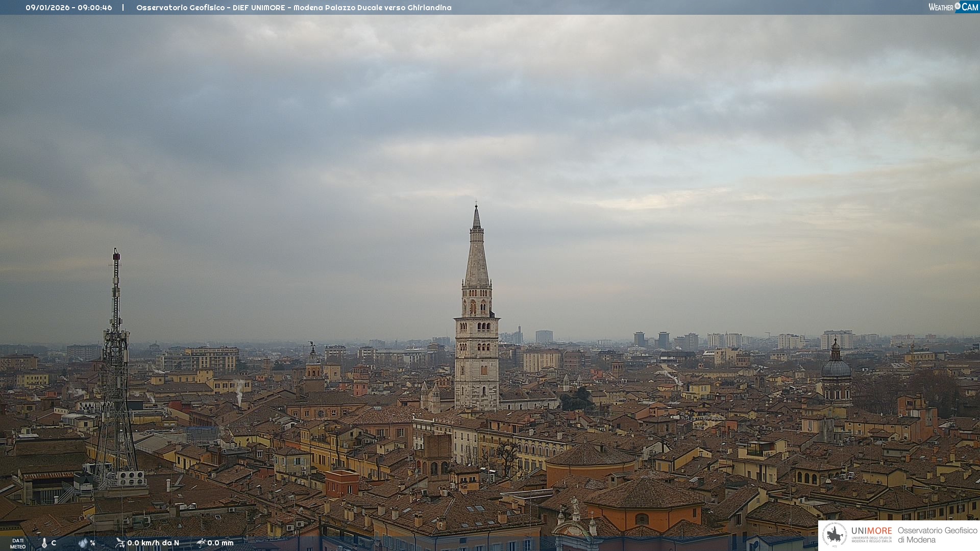Viewport: 980px width, 551px height.
Task: Click the thermometer temperature icon
Action: (x=44, y=543)
